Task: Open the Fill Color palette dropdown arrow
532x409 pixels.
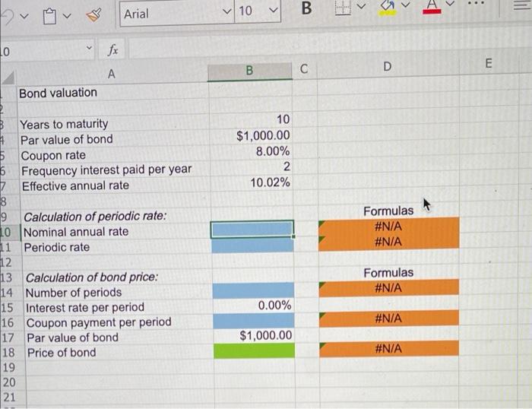Action: coord(405,5)
